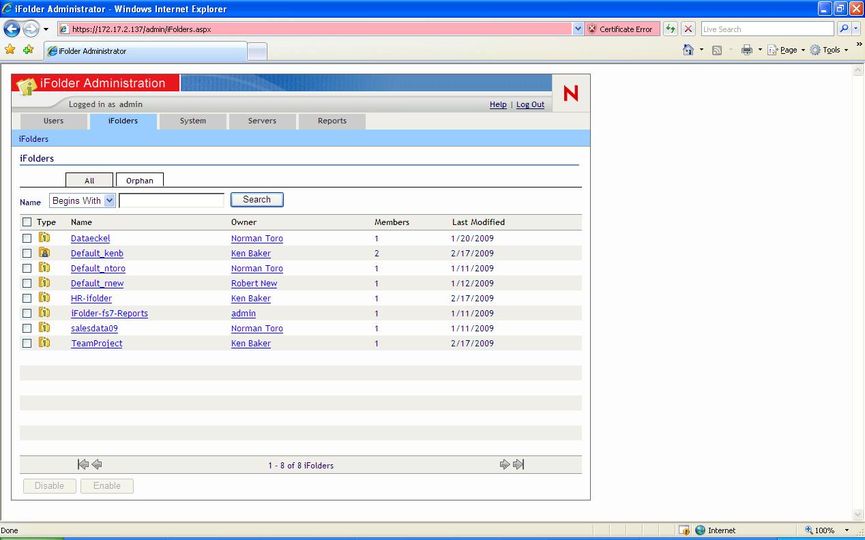Open the Begins With filter dropdown

point(82,201)
